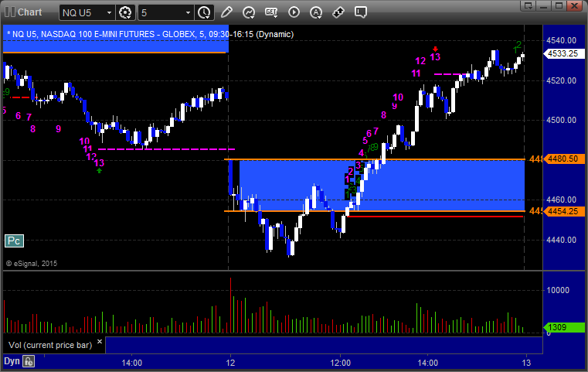Click the 1309 green volume label
This screenshot has width=588, height=372.
pyautogui.click(x=563, y=327)
